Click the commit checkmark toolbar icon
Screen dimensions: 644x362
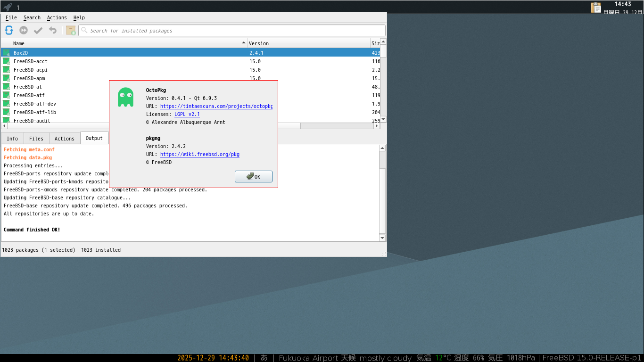point(38,30)
